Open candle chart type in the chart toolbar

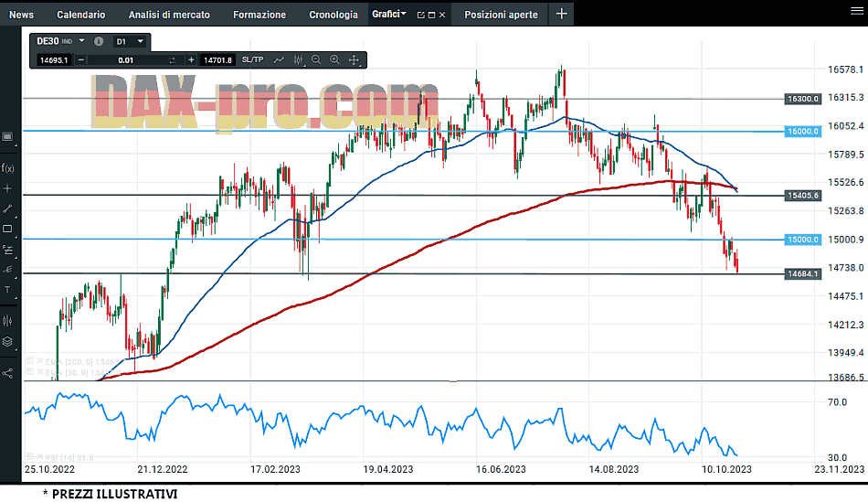[299, 59]
